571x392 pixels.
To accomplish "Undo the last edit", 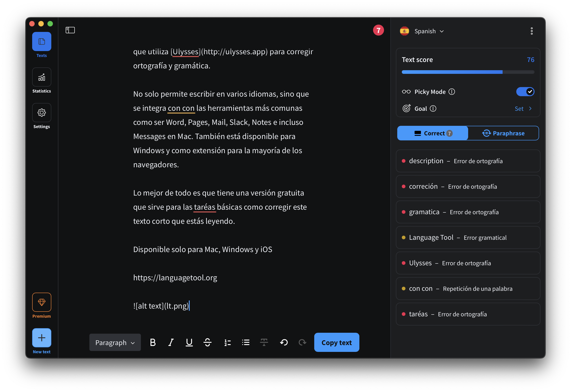I will pos(284,342).
